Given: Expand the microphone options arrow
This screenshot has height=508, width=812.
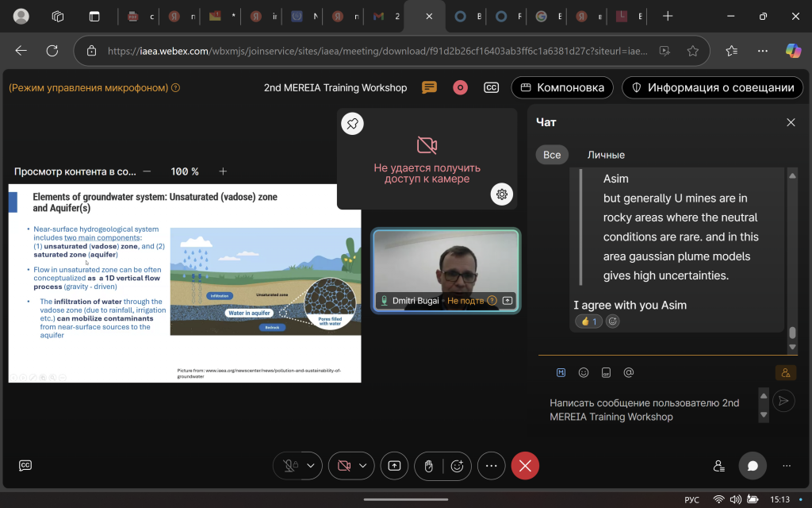Looking at the screenshot, I should [311, 466].
